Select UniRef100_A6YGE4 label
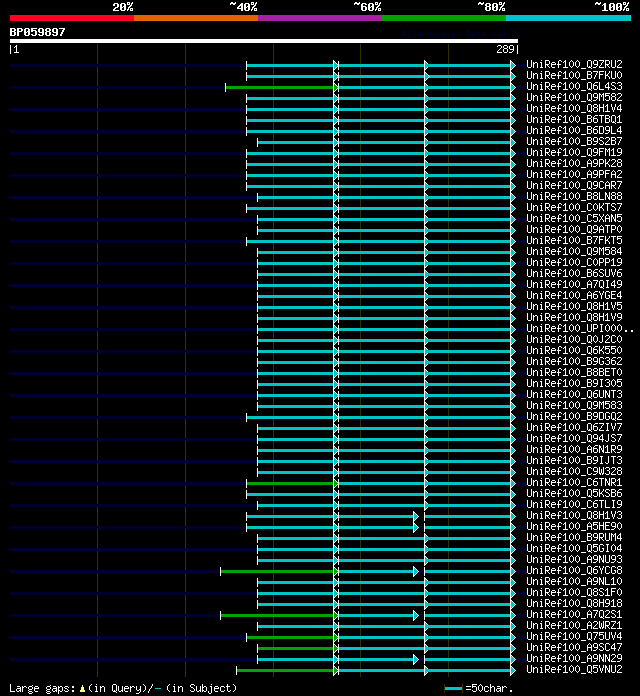 (574, 296)
